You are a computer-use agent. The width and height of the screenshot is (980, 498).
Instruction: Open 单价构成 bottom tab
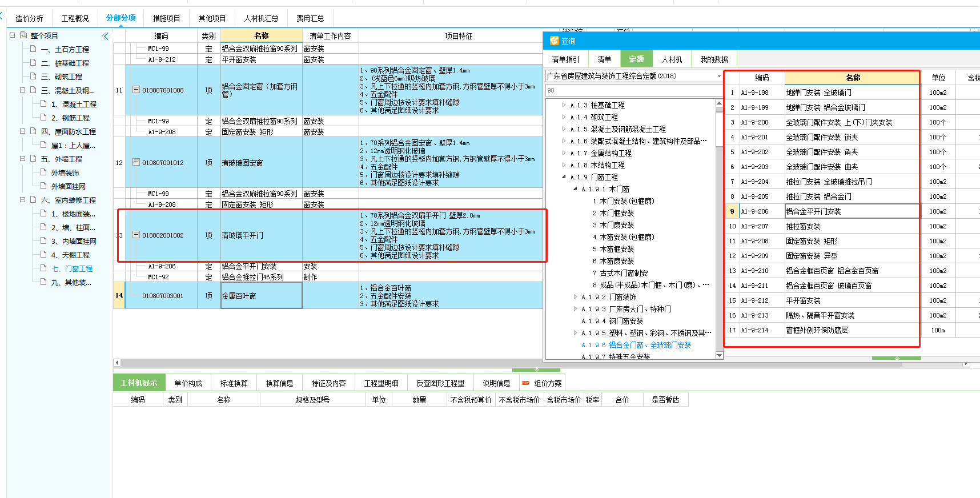[188, 383]
